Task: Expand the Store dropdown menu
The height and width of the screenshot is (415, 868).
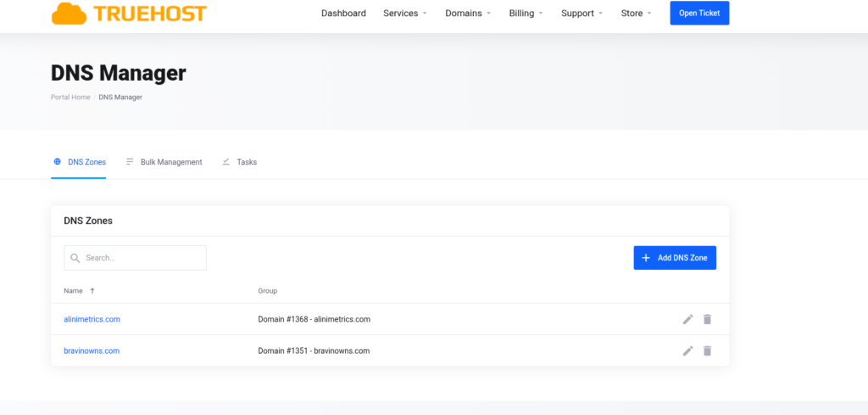Action: pyautogui.click(x=636, y=14)
